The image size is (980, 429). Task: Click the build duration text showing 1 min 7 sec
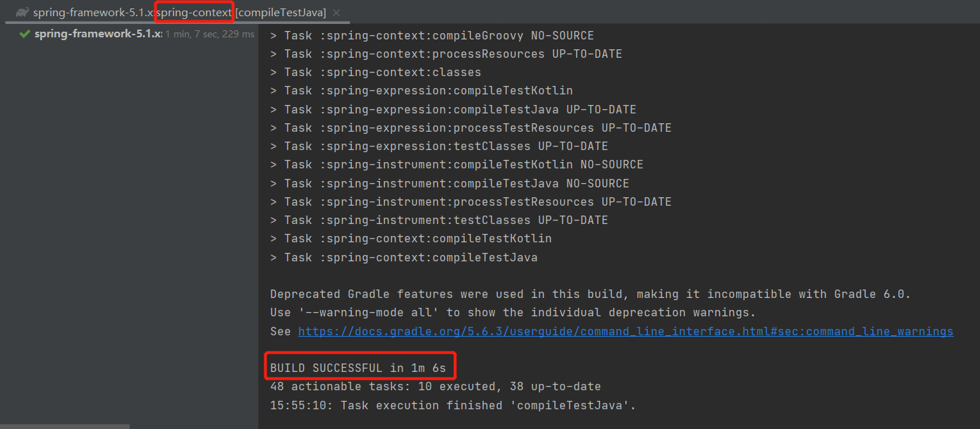(x=209, y=33)
